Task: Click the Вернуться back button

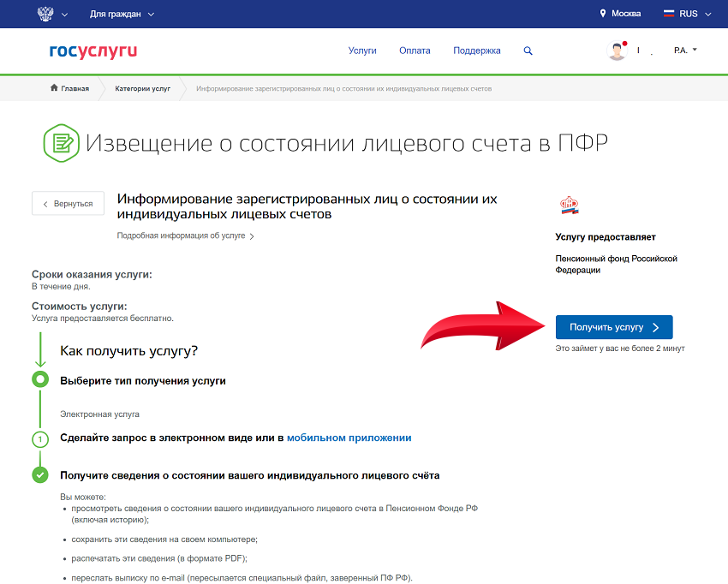Action: (68, 203)
